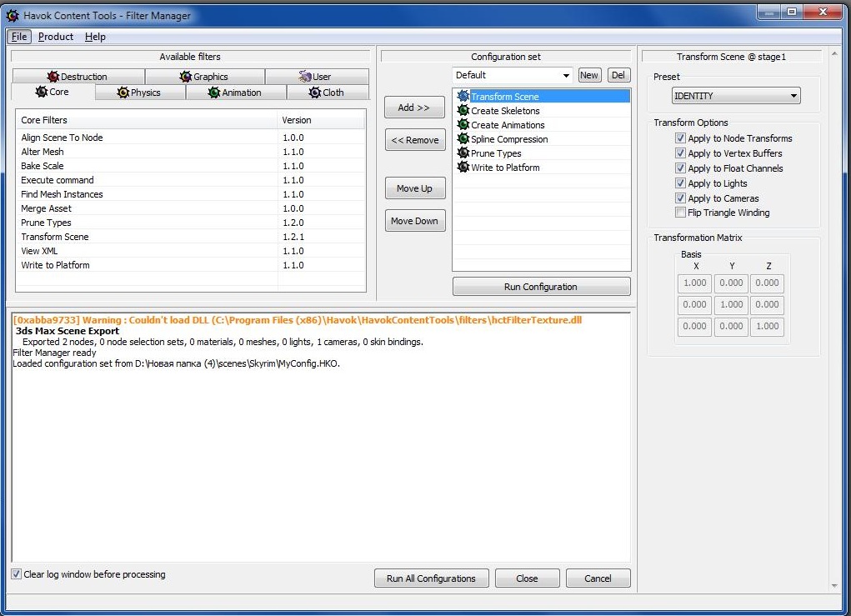Image resolution: width=851 pixels, height=616 pixels.
Task: Click the Cancel button
Action: pyautogui.click(x=598, y=578)
